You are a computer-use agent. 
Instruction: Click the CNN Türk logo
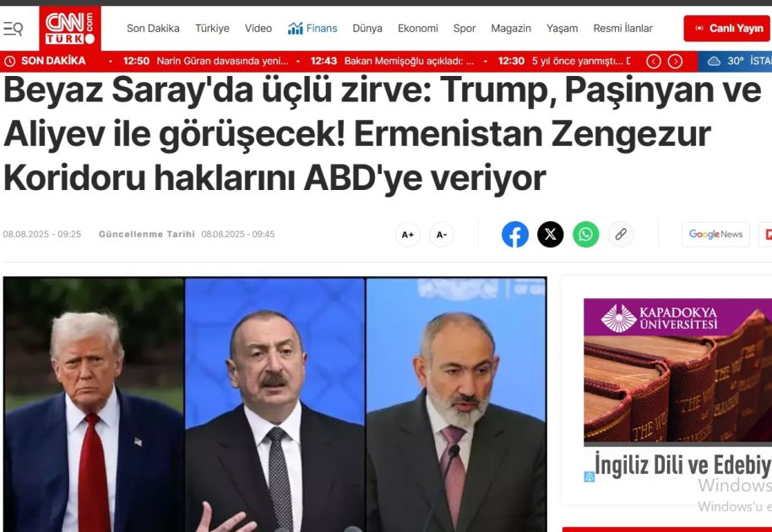coord(70,28)
